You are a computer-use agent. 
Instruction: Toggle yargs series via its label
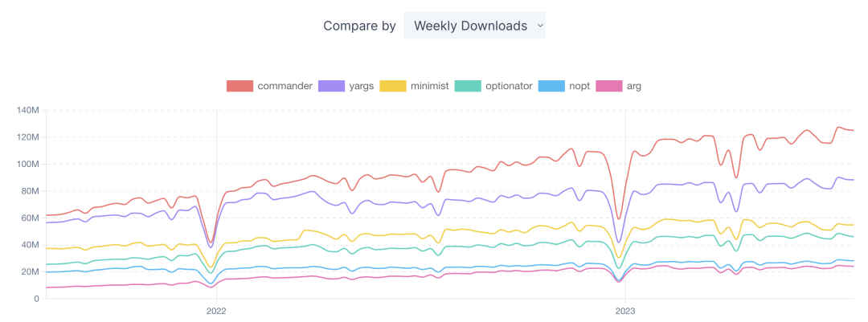coord(362,86)
